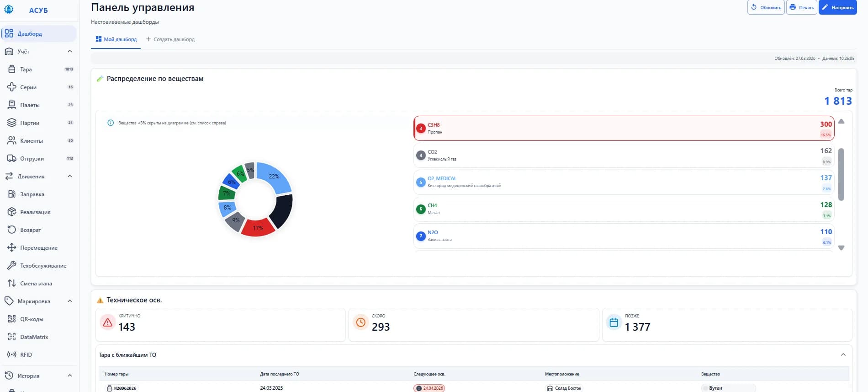Select the Перемещение move icon

12,247
